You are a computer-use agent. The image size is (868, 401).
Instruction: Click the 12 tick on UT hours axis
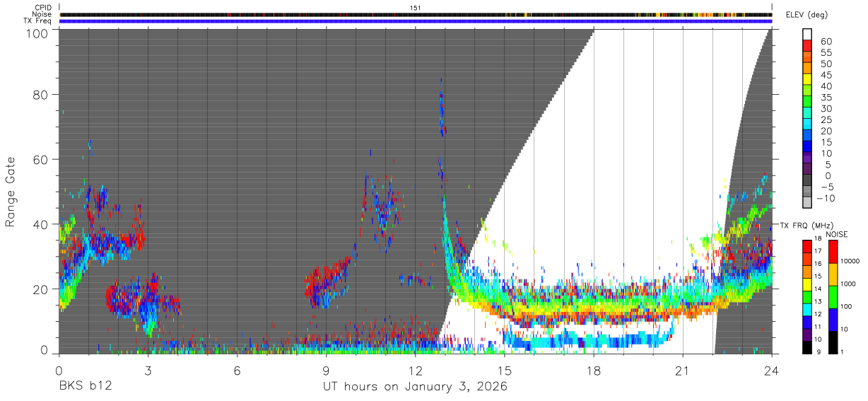click(415, 371)
